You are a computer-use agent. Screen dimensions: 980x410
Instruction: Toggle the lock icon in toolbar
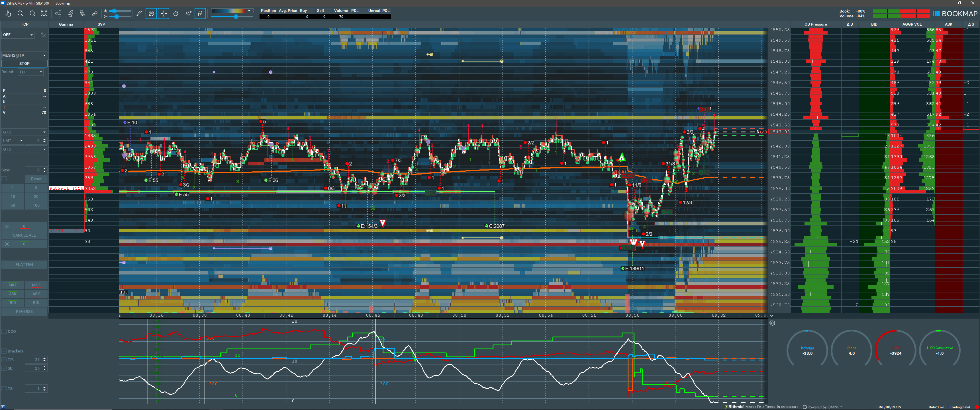[200, 14]
